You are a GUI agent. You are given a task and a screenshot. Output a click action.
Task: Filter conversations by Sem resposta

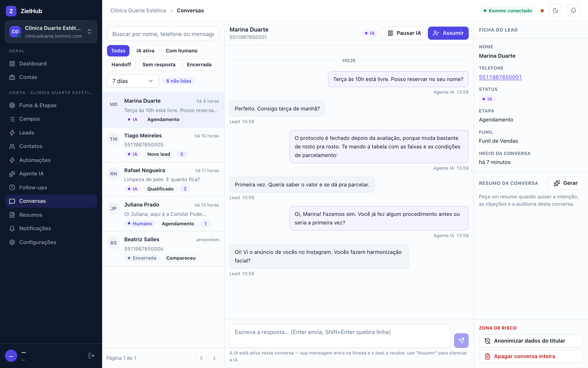coord(159,64)
